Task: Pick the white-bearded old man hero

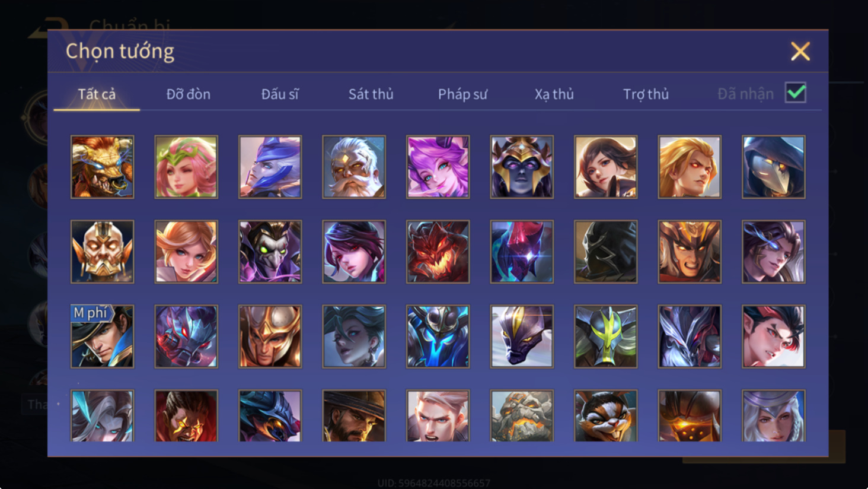Action: coord(354,167)
